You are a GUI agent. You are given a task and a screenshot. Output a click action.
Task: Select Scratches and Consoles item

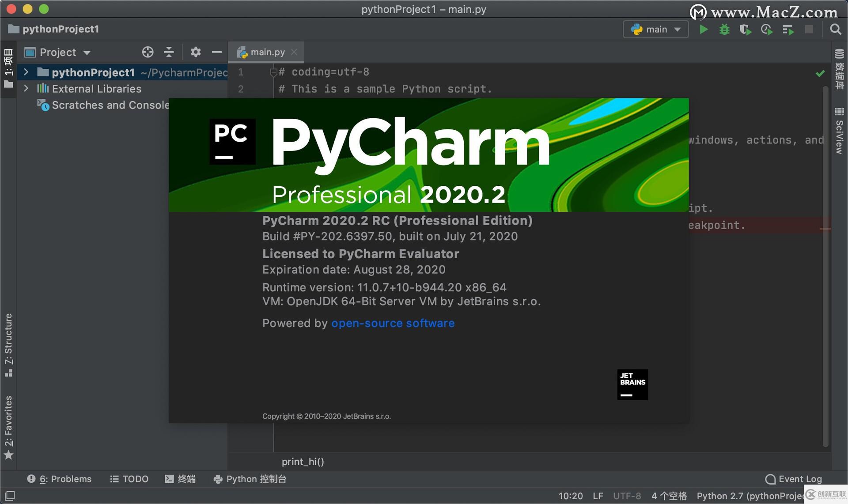(104, 105)
